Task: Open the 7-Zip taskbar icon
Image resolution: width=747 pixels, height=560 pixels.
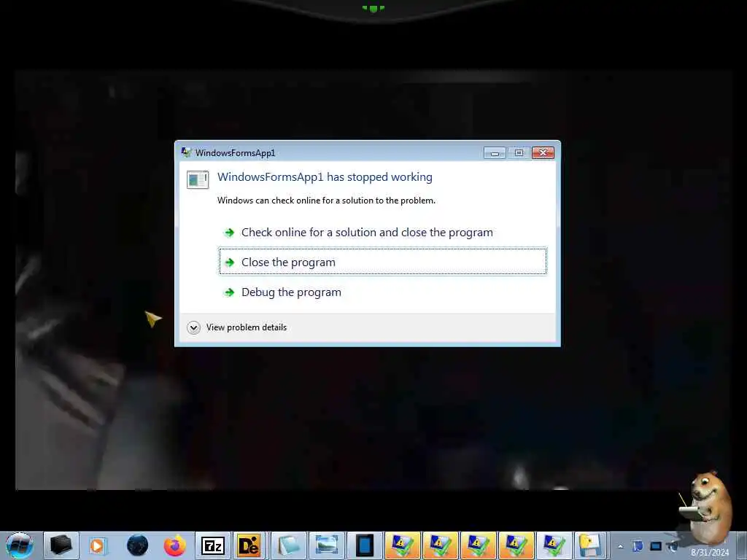Action: 213,545
